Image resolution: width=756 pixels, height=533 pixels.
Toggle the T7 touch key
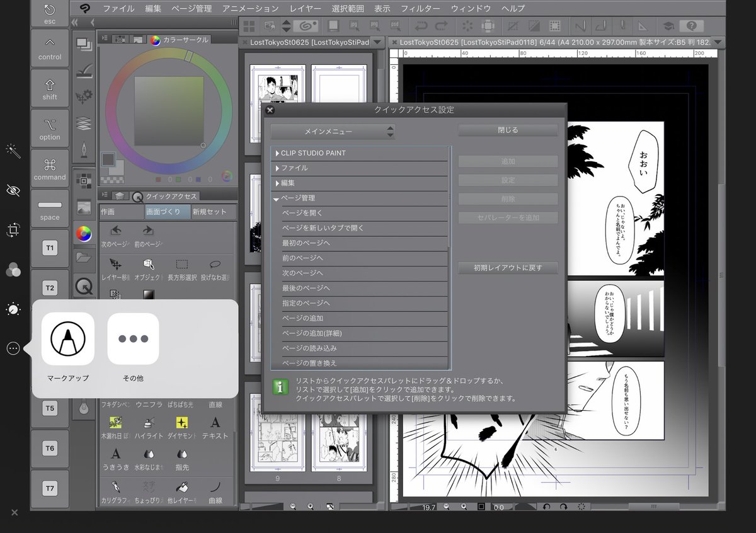pyautogui.click(x=50, y=488)
